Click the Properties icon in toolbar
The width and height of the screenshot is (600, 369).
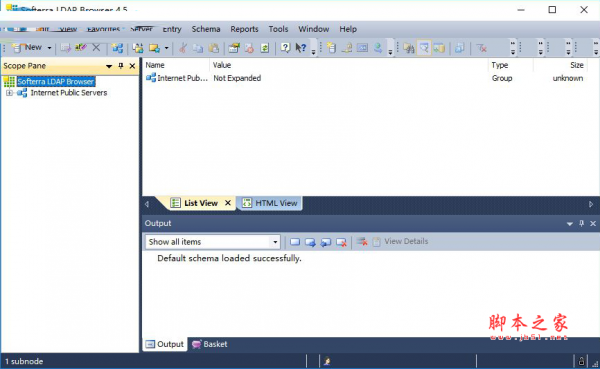click(x=234, y=48)
